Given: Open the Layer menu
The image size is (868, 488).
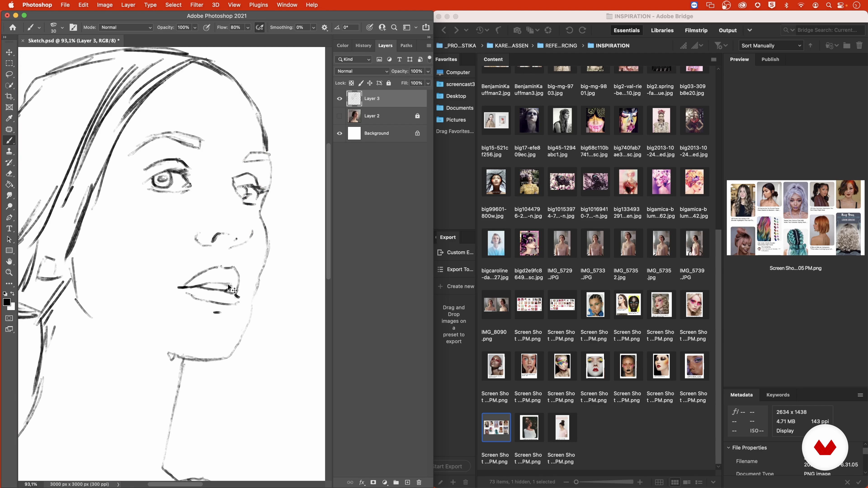Looking at the screenshot, I should tap(128, 5).
